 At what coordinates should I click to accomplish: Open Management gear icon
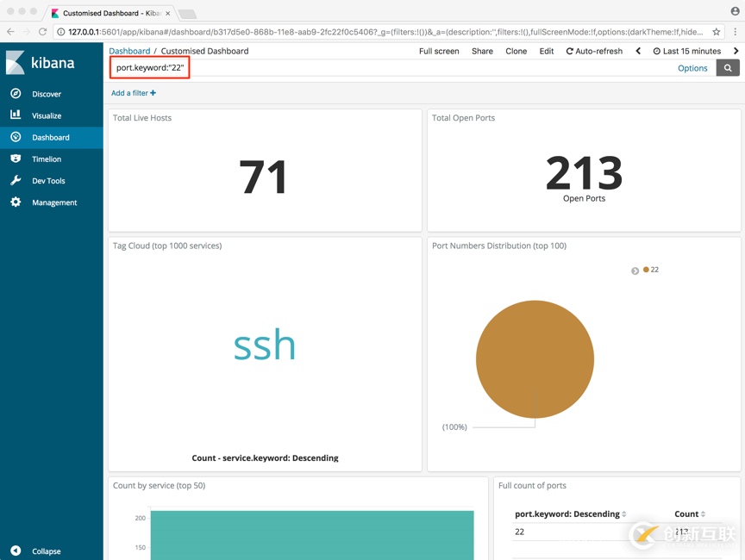[16, 202]
